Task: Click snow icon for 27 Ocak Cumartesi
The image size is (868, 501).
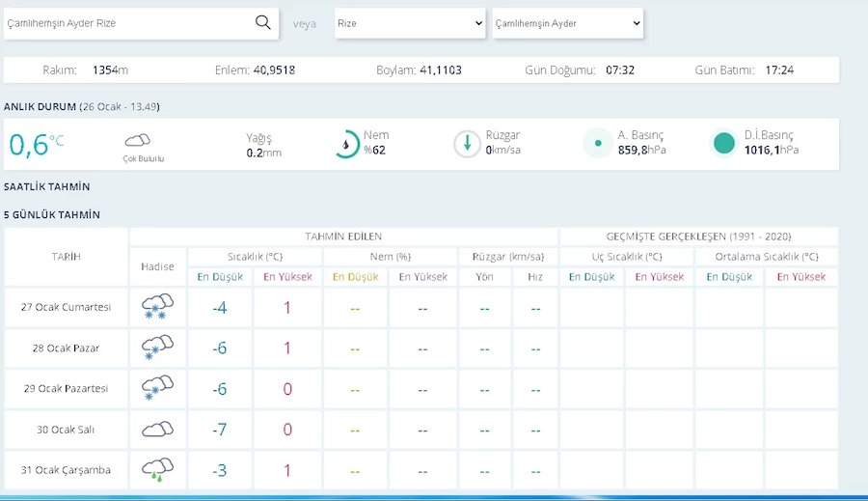Action: 157,306
